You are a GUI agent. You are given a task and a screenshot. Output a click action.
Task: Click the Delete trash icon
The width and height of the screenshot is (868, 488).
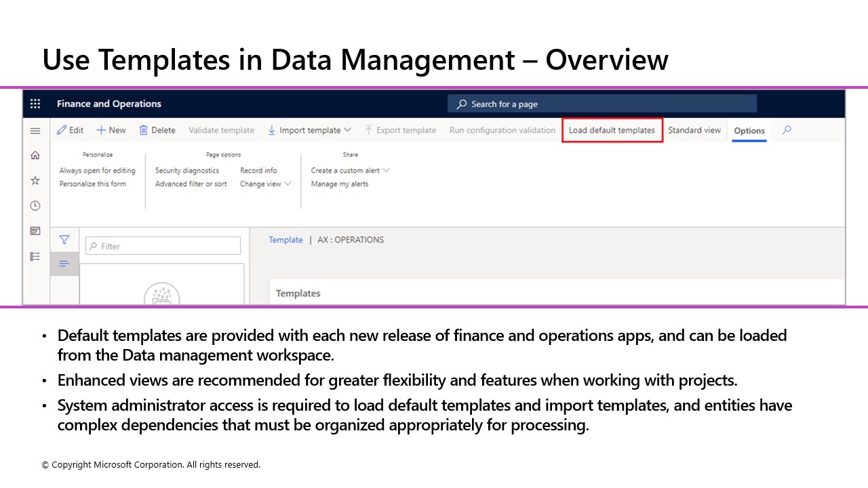coord(157,130)
